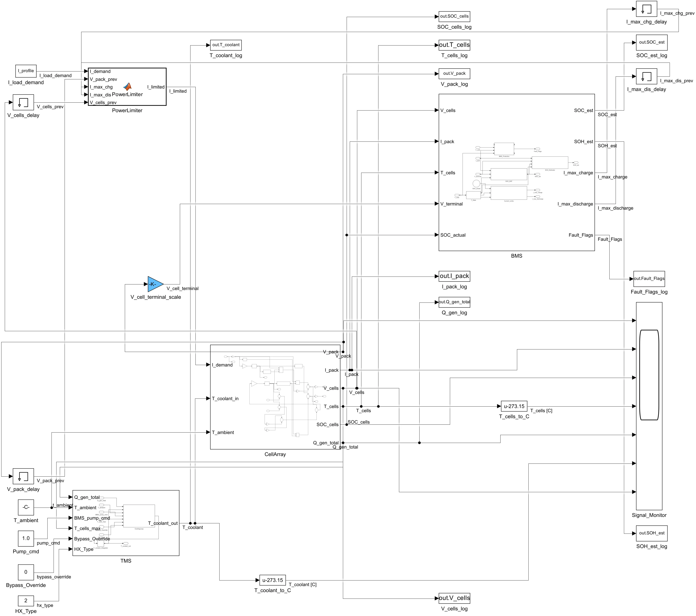
Task: Select the I_max_chg_prev signal label
Action: (677, 13)
